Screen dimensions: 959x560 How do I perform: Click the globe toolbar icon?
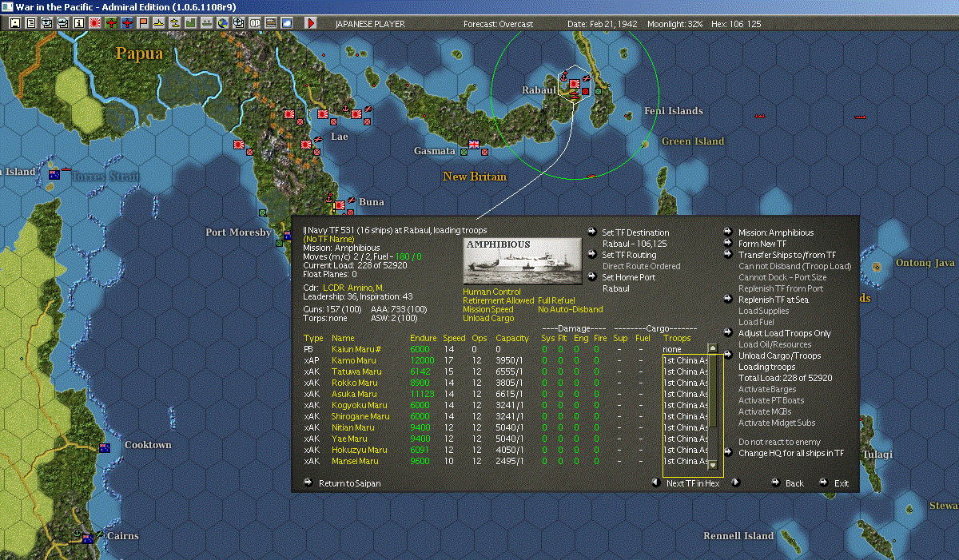[223, 23]
